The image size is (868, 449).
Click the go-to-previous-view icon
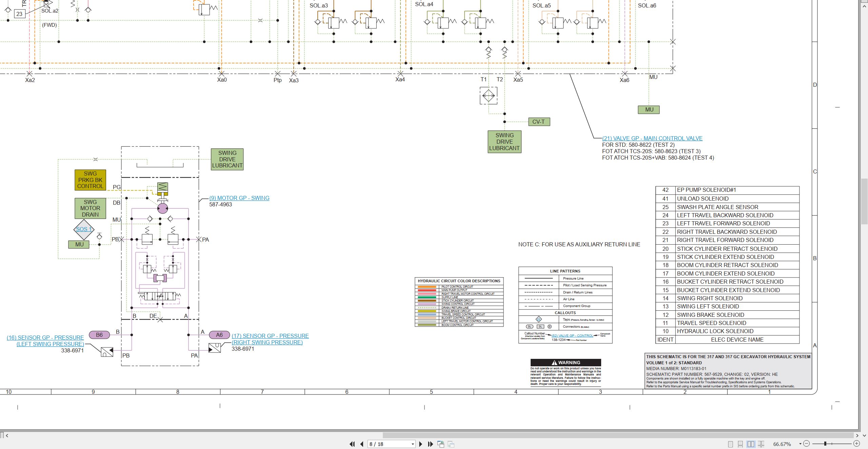coord(441,444)
